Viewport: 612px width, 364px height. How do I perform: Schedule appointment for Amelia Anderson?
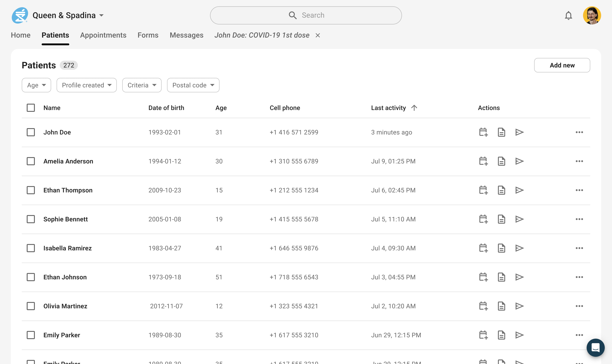[x=483, y=161]
